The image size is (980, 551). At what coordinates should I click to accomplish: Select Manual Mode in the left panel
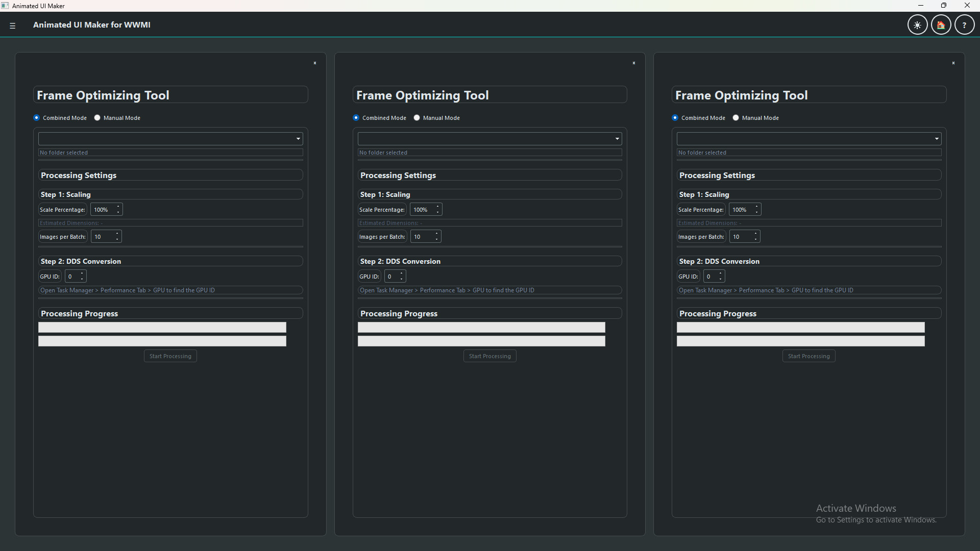97,118
